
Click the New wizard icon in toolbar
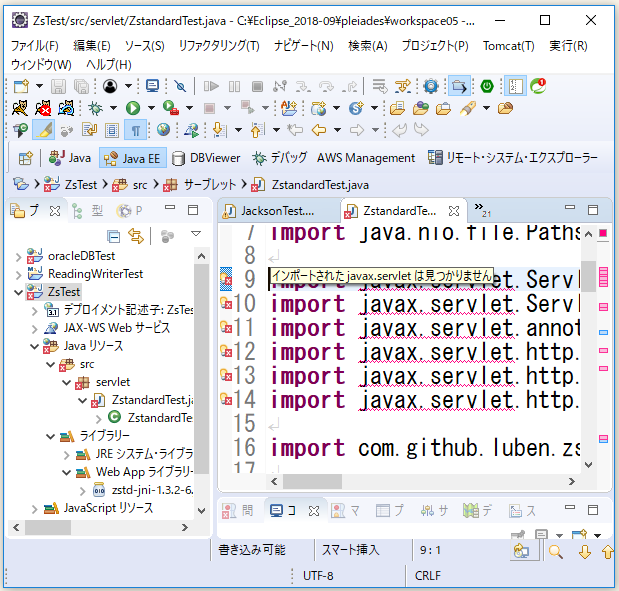click(x=21, y=86)
